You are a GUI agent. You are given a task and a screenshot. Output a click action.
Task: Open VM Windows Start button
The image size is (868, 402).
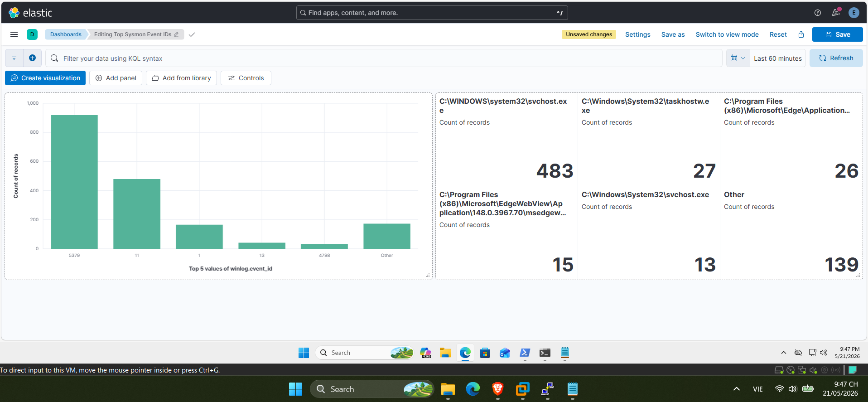[x=304, y=353]
